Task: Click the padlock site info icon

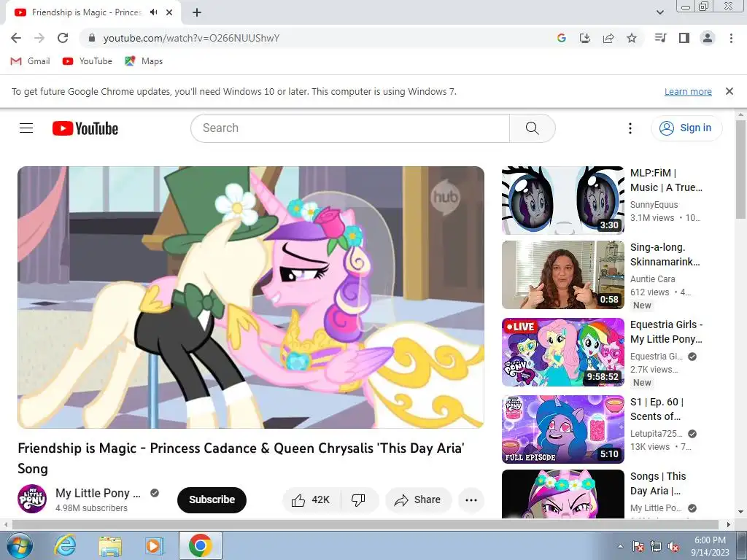Action: click(x=92, y=38)
